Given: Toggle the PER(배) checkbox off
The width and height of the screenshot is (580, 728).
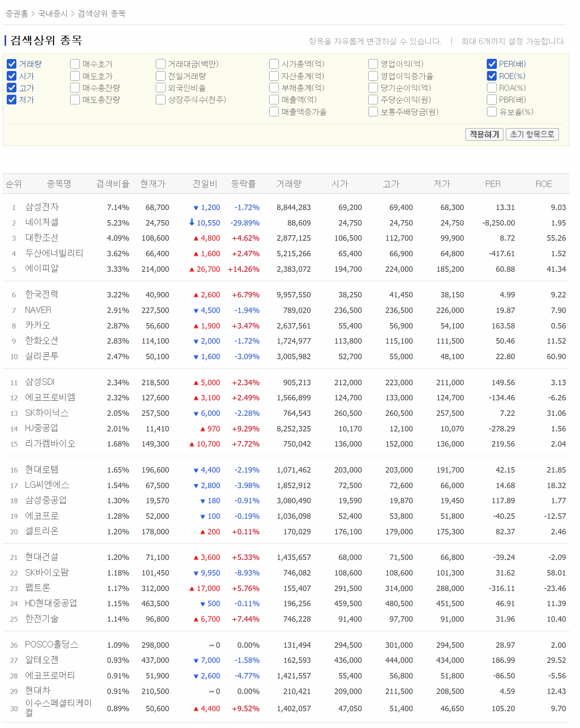Looking at the screenshot, I should coord(492,64).
